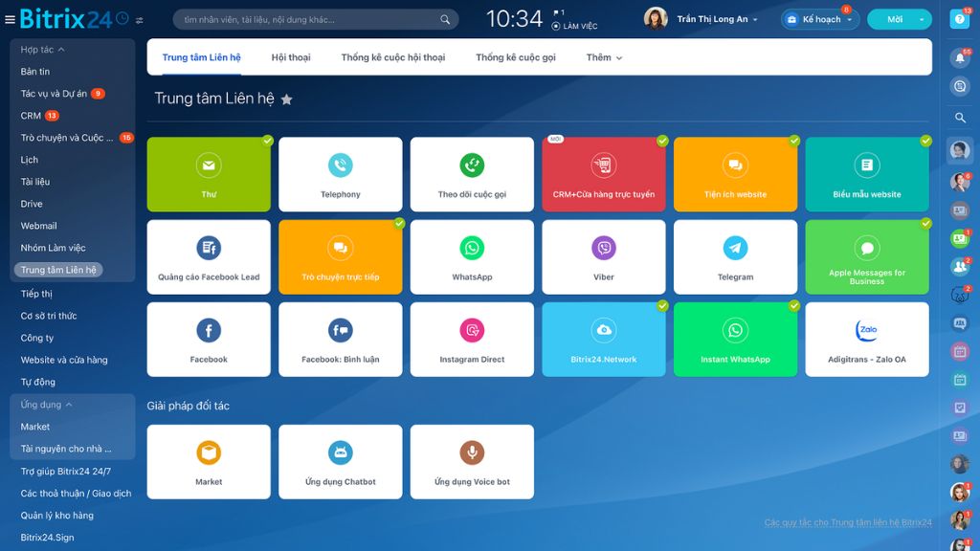Click the 10:34 clock display
Screen dimensions: 980x551
[514, 19]
